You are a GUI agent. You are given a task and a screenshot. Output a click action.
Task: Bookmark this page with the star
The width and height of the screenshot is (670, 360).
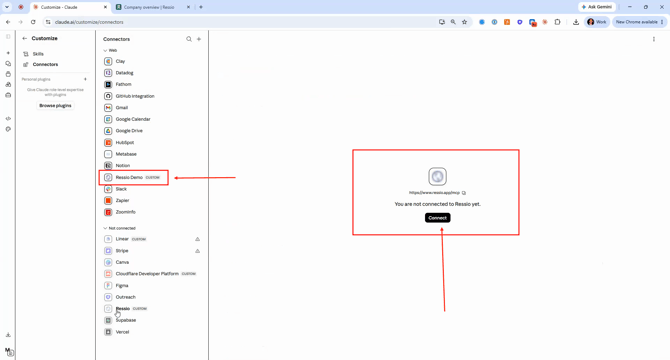point(464,22)
